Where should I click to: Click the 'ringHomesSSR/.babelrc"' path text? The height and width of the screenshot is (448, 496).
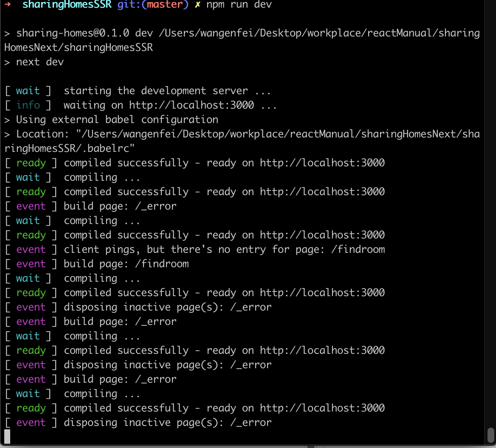[x=70, y=148]
